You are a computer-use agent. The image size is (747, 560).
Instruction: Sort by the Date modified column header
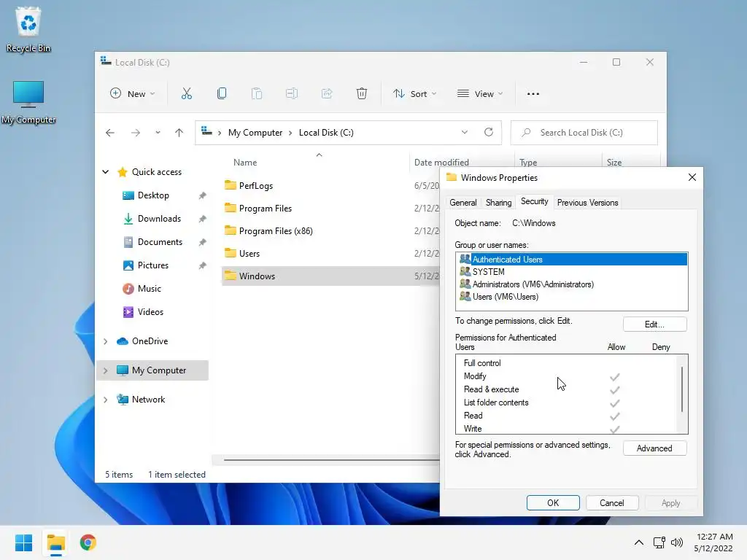click(441, 163)
